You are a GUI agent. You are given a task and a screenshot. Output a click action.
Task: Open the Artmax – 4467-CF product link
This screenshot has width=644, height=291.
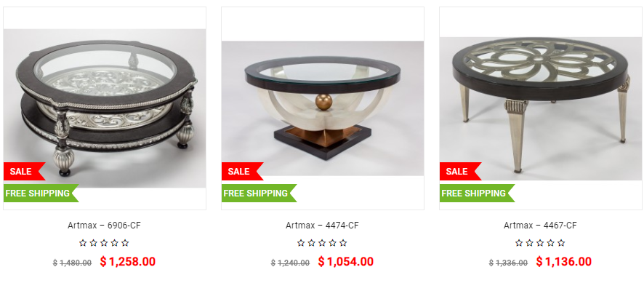coord(541,226)
